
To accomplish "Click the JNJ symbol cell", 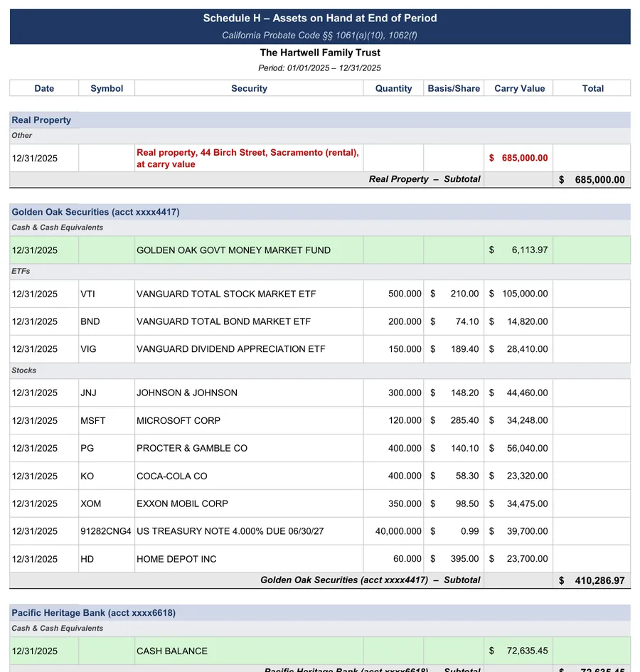I will tap(107, 393).
